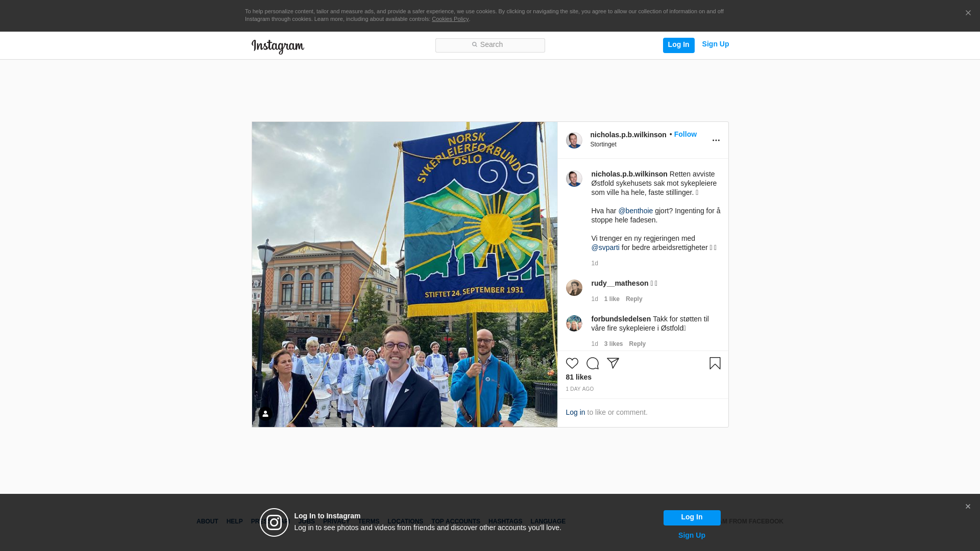Open the three-dot post options menu
This screenshot has height=551, width=980.
pos(716,140)
